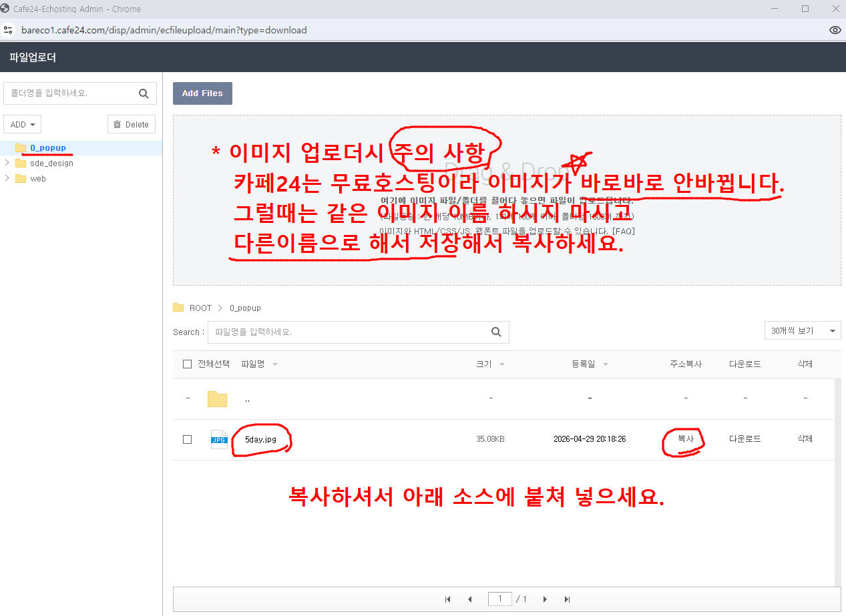The height and width of the screenshot is (616, 846).
Task: Click the ROOT breadcrumb folder icon
Action: 178,308
